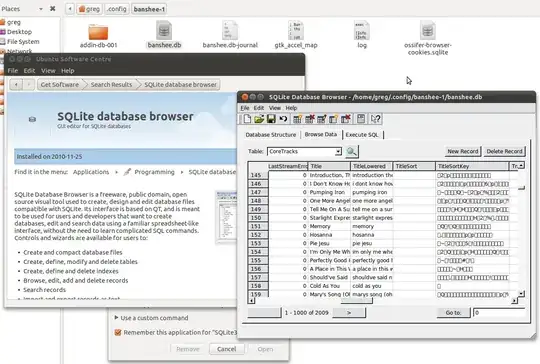Select the log file icon
The image size is (540, 364).
coord(362,31)
